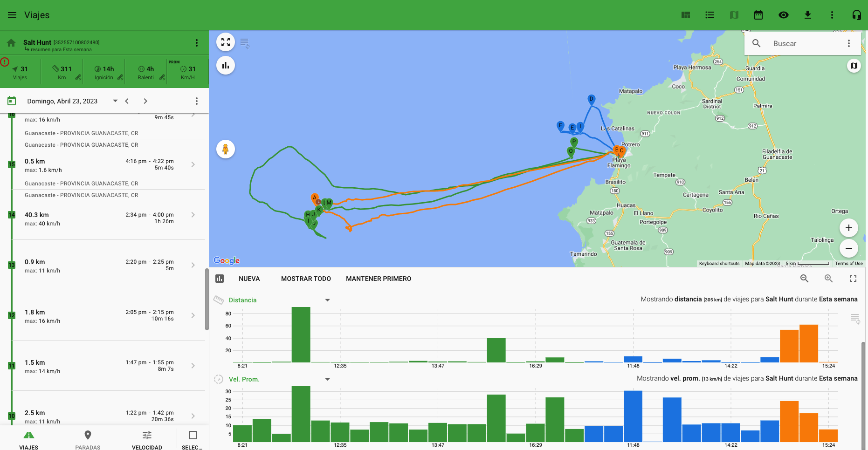Click the bar chart button on map
868x450 pixels.
(226, 66)
